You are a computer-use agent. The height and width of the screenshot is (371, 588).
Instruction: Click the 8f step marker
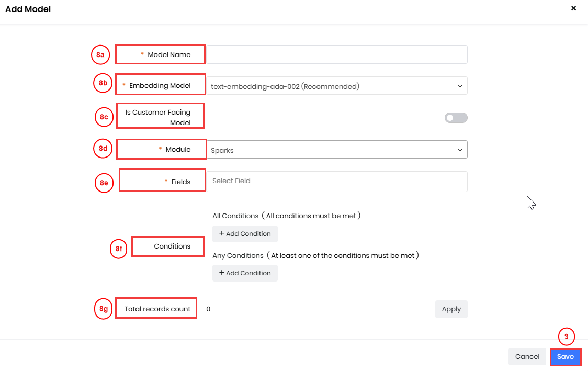pyautogui.click(x=119, y=249)
